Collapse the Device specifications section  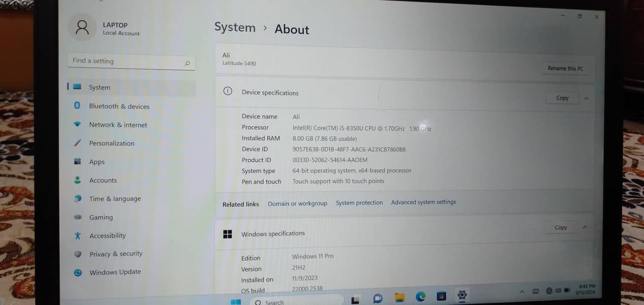click(587, 98)
